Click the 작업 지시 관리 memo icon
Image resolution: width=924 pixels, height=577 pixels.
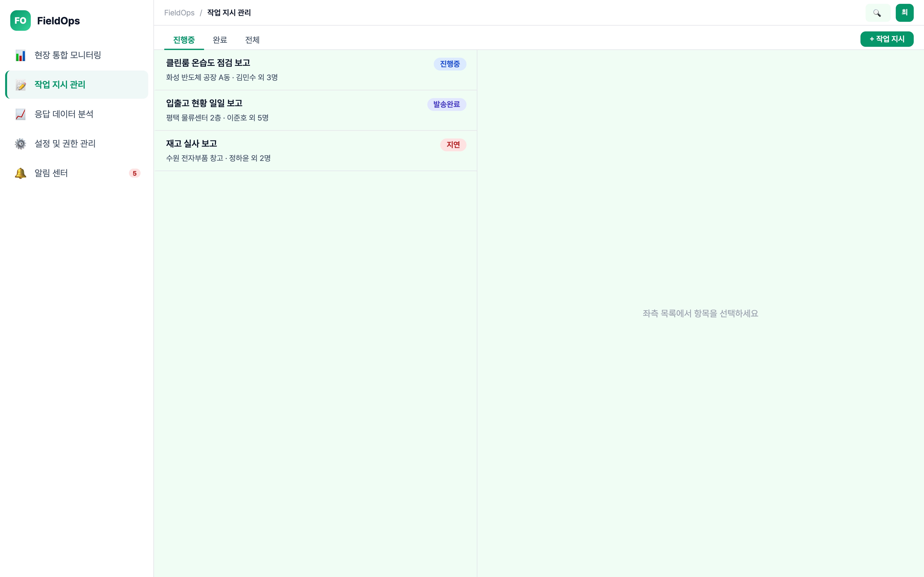[x=21, y=85]
